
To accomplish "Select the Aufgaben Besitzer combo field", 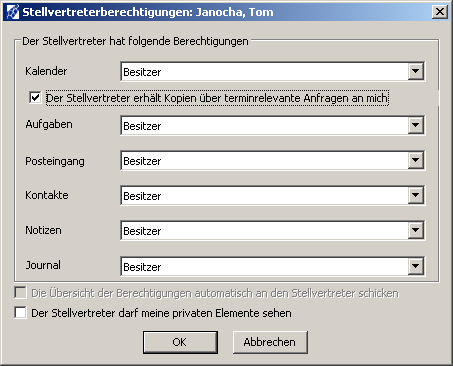I will click(272, 125).
